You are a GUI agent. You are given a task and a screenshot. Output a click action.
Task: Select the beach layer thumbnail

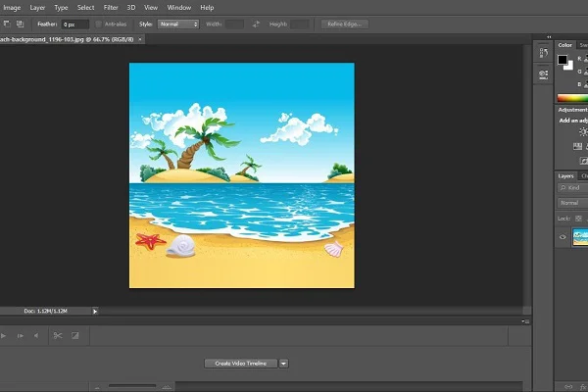point(580,237)
